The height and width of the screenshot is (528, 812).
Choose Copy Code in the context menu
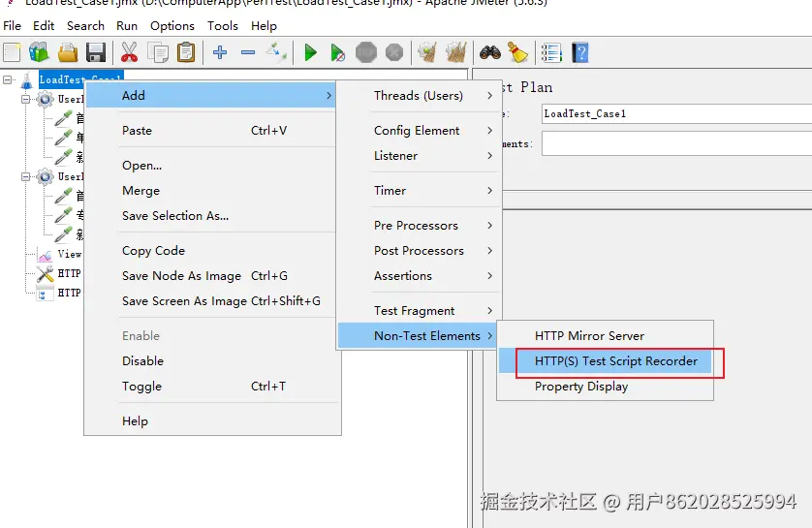pos(211,251)
